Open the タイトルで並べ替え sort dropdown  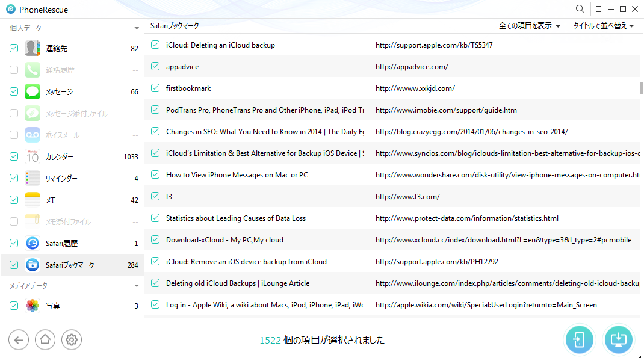[603, 26]
